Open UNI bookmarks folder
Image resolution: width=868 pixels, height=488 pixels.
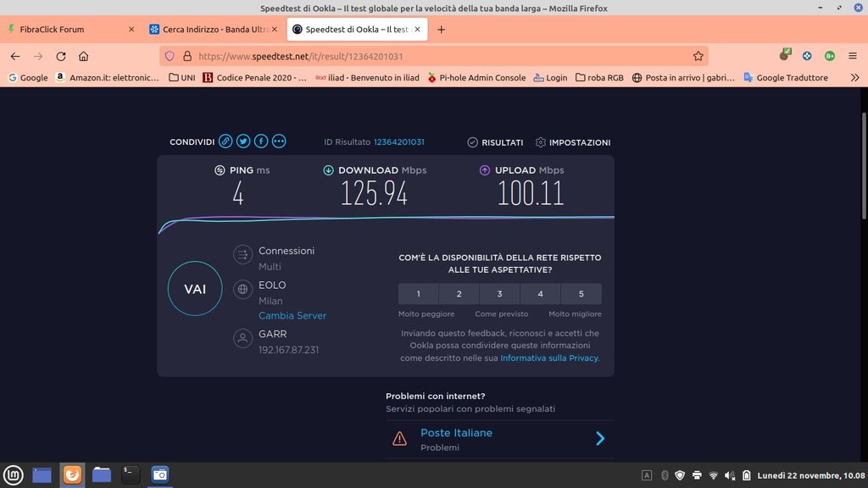(182, 77)
